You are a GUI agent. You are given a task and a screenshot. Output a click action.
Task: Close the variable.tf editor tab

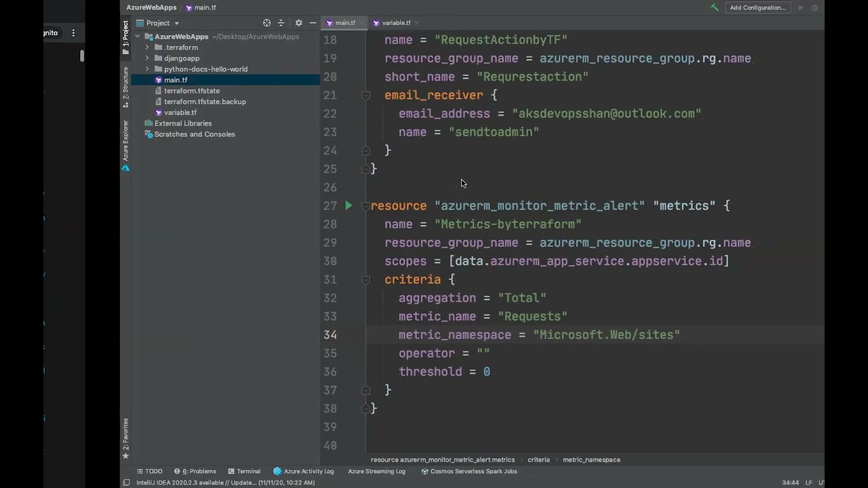(417, 23)
